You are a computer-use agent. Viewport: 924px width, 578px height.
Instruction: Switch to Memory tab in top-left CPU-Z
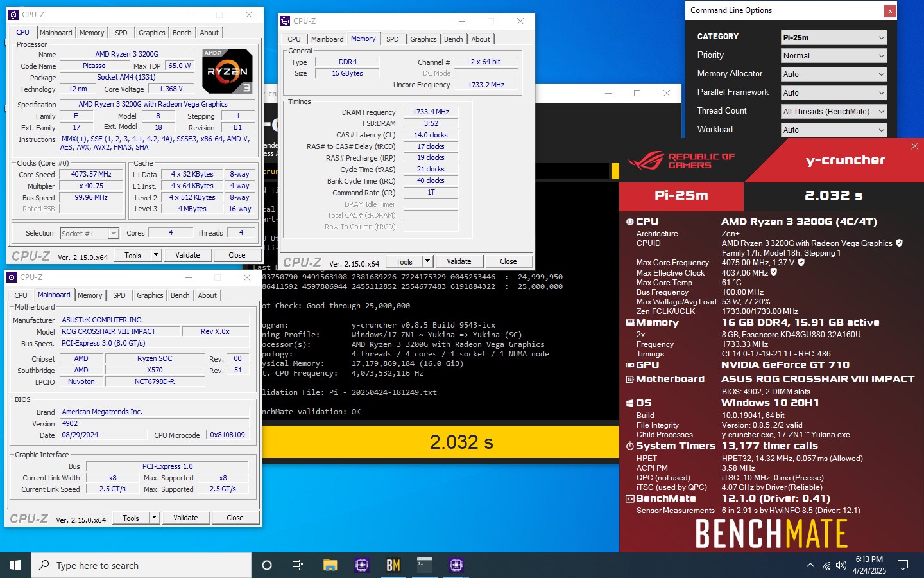pos(92,33)
